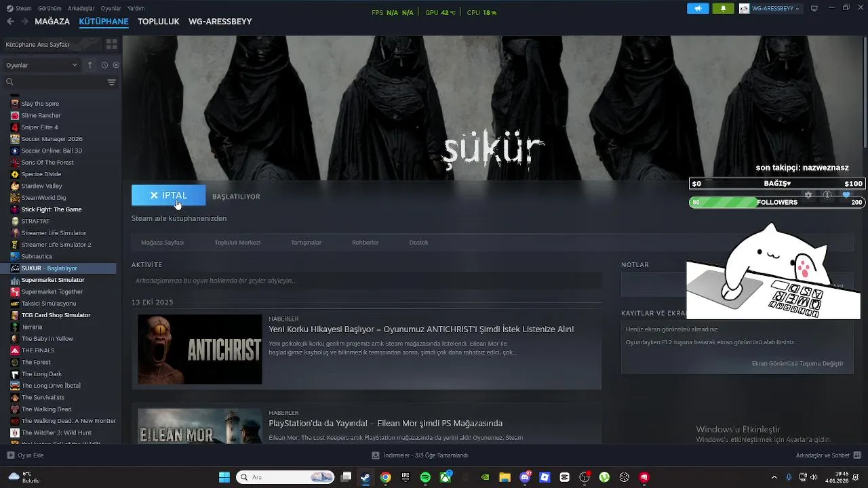Open Destek link
Image resolution: width=868 pixels, height=488 pixels.
point(418,243)
